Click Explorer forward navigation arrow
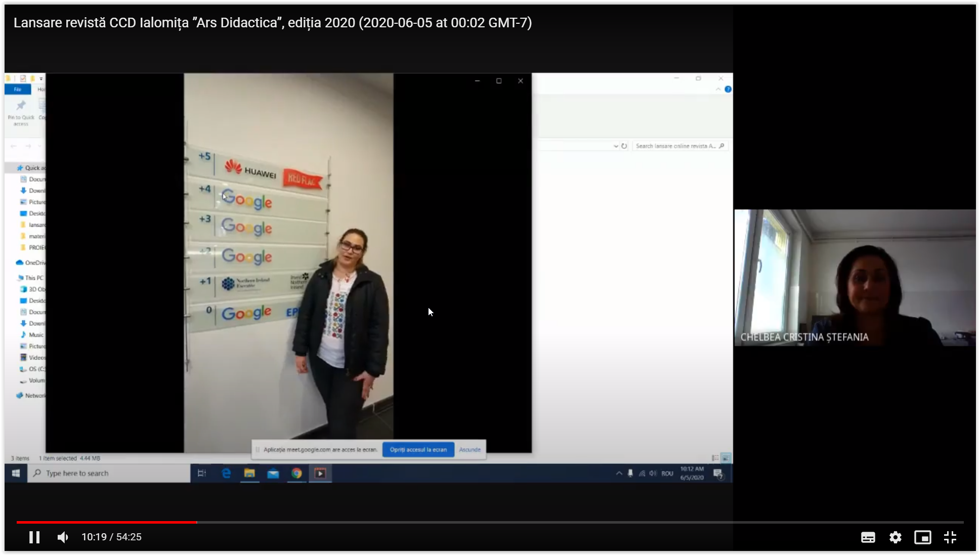 point(28,146)
